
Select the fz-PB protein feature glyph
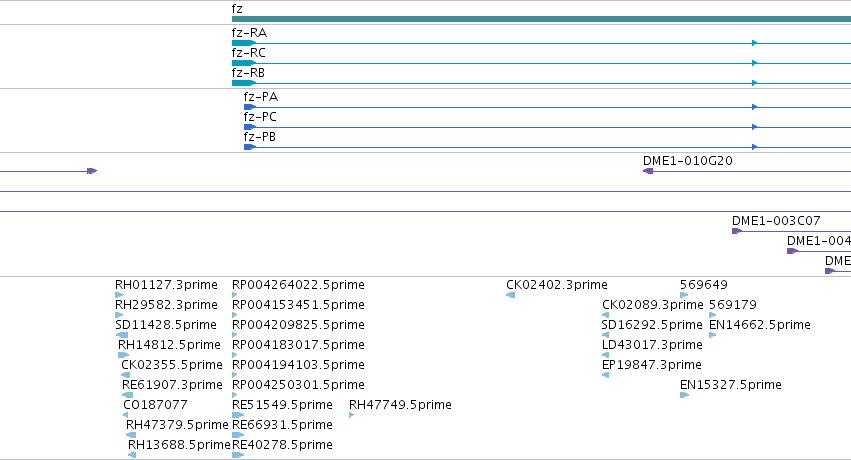click(x=250, y=147)
